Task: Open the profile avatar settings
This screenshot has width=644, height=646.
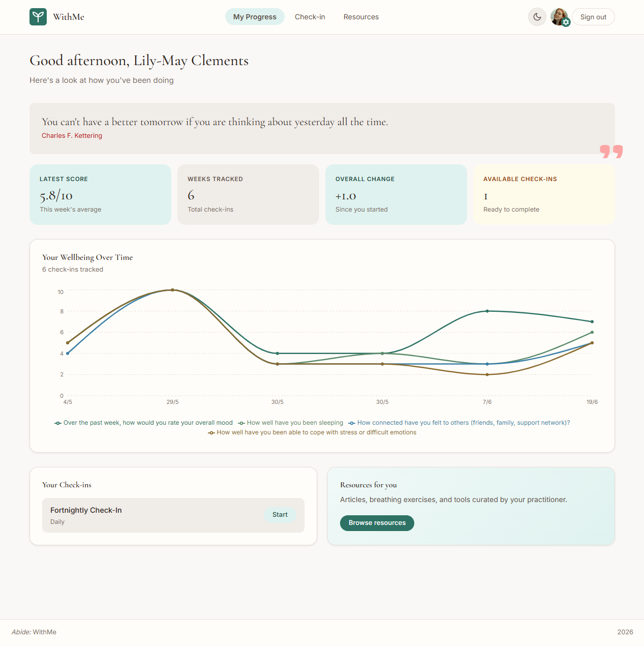Action: pyautogui.click(x=560, y=17)
